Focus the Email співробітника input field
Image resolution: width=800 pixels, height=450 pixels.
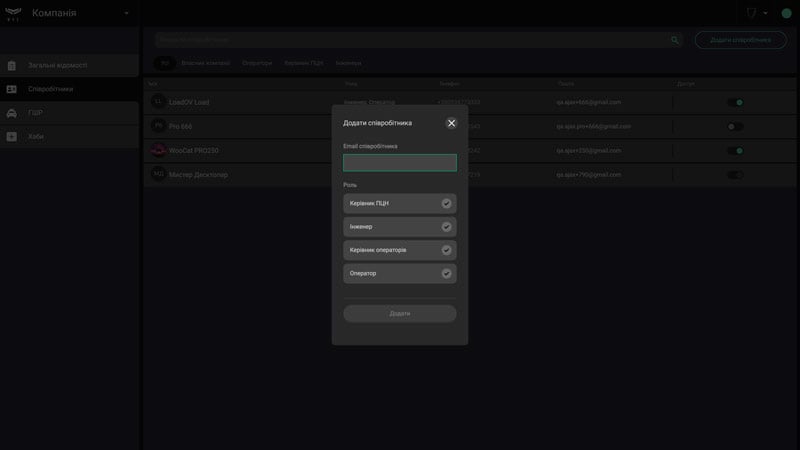(x=399, y=163)
